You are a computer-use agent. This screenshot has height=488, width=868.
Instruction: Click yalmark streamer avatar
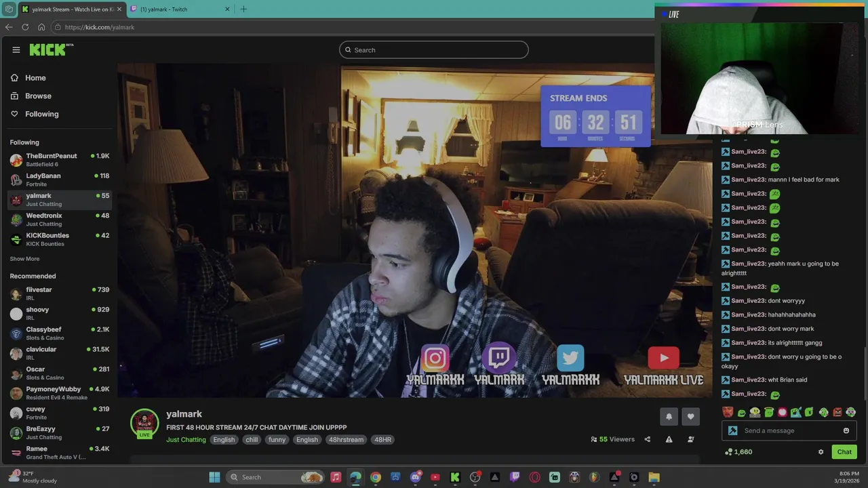(144, 424)
